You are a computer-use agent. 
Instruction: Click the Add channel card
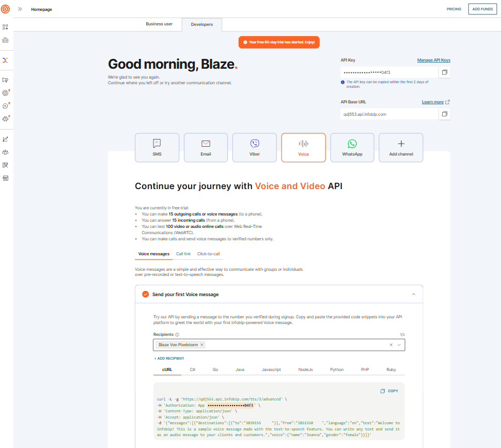[x=401, y=148]
